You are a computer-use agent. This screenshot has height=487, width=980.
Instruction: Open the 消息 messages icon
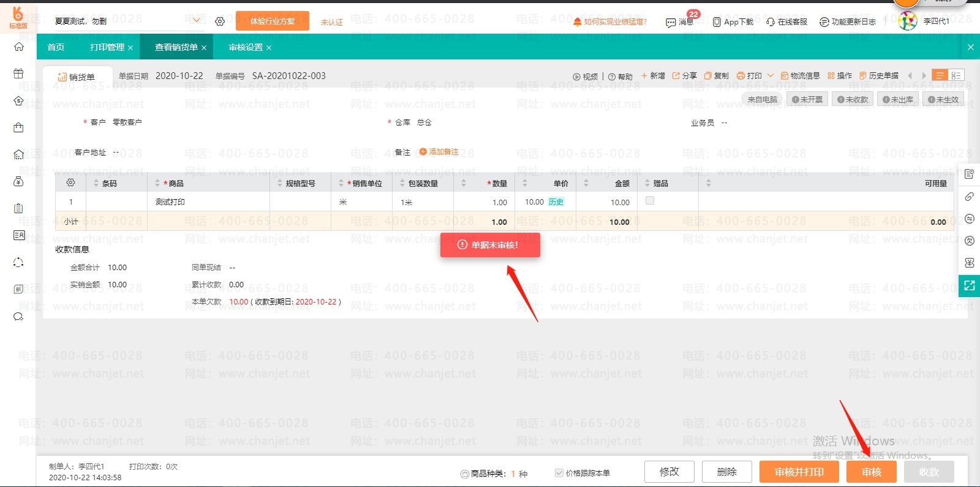(x=679, y=22)
